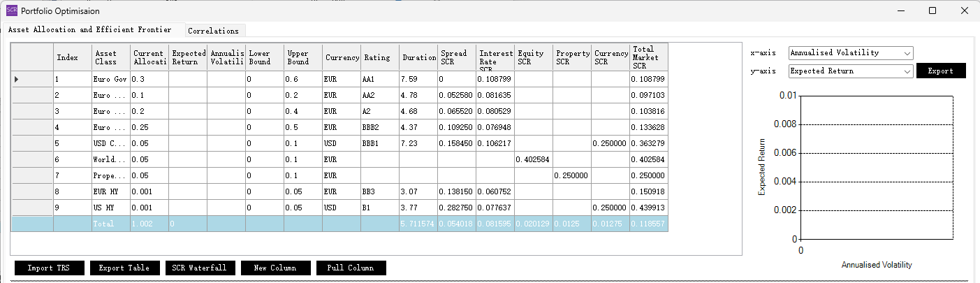Click the Rating column header
The width and height of the screenshot is (980, 283).
379,57
